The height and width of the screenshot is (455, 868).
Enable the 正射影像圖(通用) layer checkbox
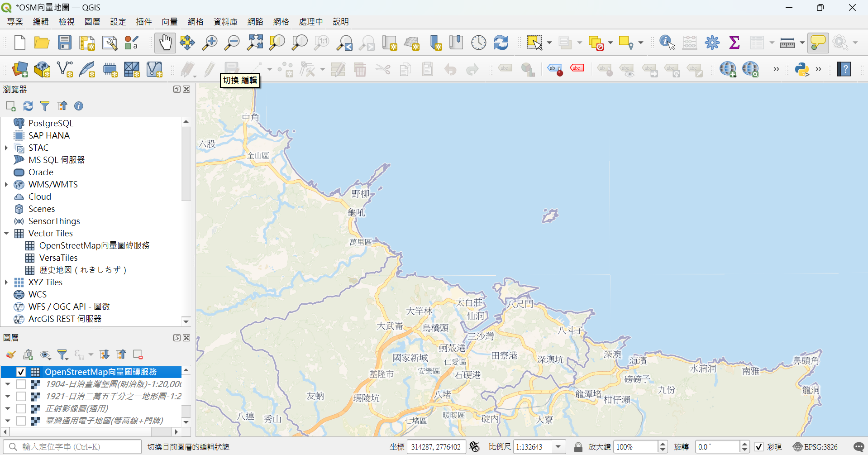click(x=21, y=408)
